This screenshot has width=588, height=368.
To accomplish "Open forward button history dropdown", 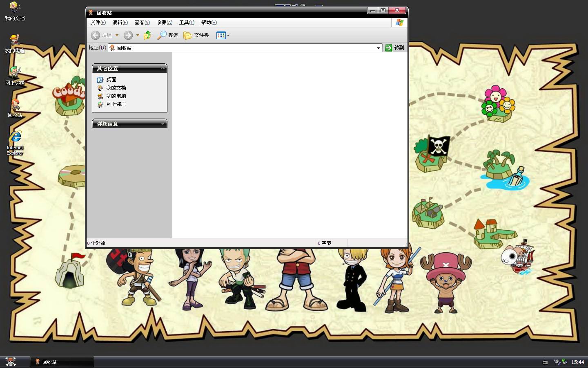I will click(138, 35).
